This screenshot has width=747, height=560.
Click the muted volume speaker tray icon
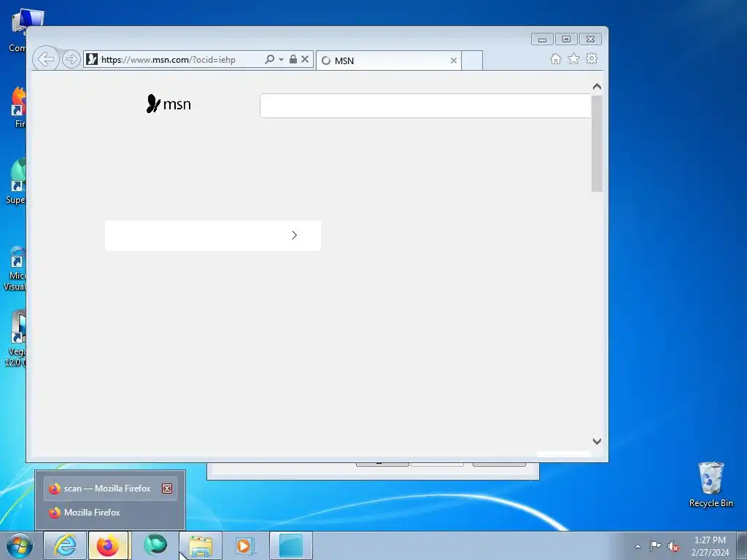(x=673, y=546)
